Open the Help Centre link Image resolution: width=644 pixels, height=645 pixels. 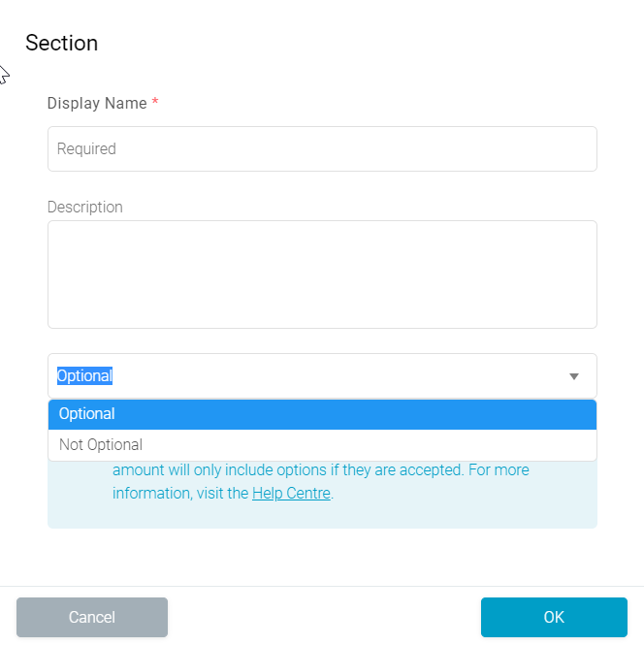click(291, 494)
